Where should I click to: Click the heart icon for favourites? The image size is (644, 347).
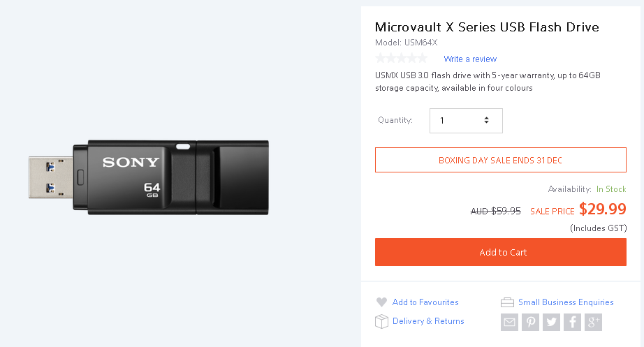pos(381,302)
